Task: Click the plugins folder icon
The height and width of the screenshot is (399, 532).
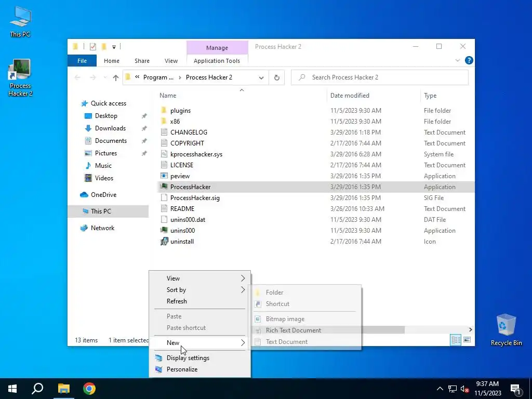Action: 164,110
